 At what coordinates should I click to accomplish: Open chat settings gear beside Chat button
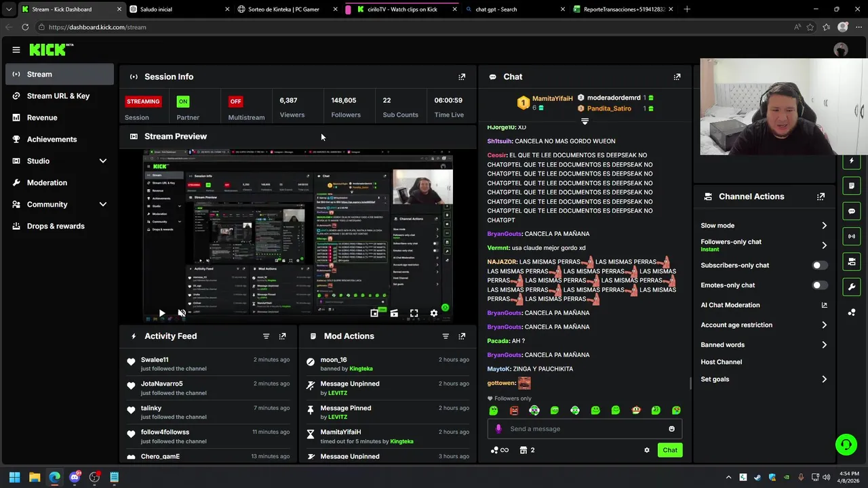646,450
